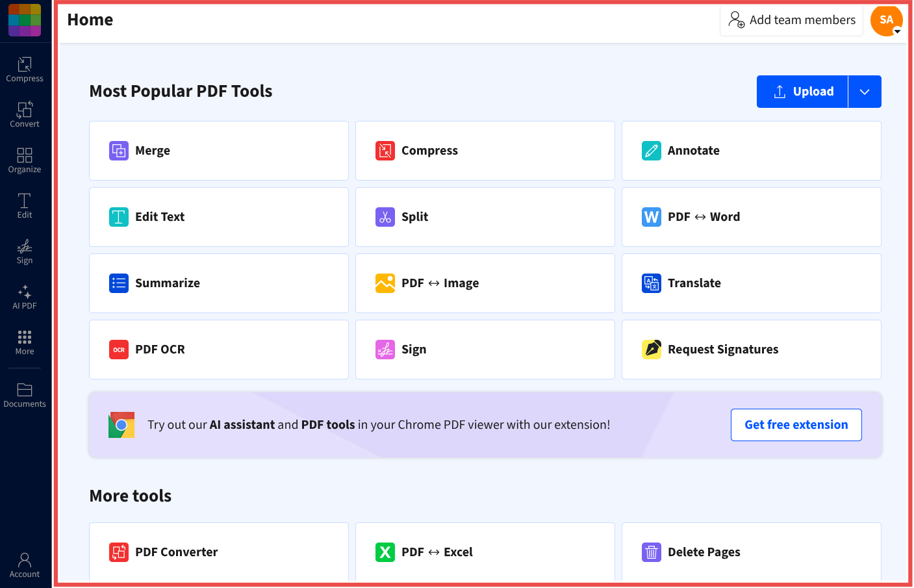The image size is (914, 588).
Task: Click the colorful app logo at top left
Action: 25,20
